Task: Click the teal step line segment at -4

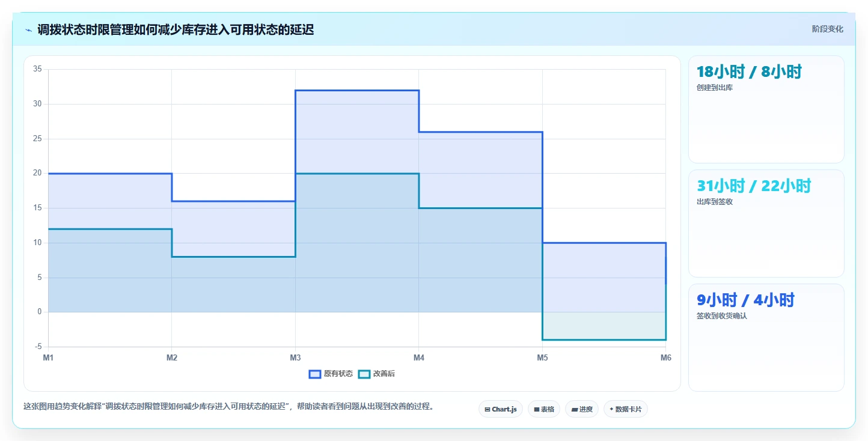Action: pos(604,340)
